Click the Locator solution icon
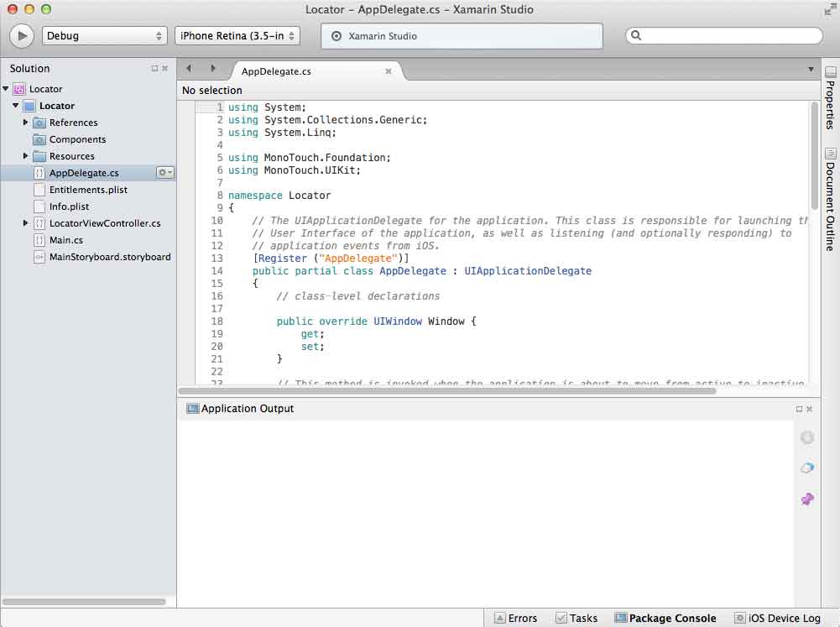The image size is (840, 627). [19, 89]
